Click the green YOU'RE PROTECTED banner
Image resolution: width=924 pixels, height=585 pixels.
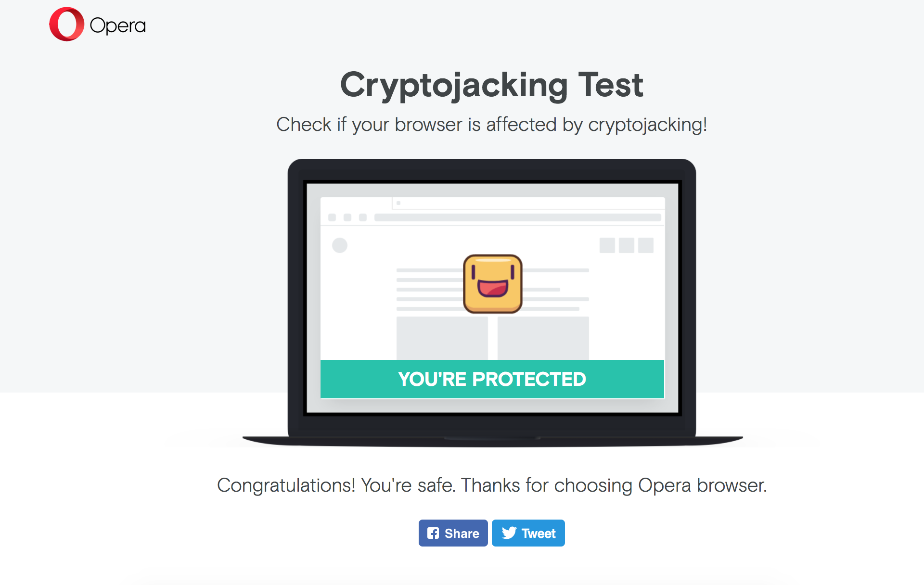click(492, 379)
